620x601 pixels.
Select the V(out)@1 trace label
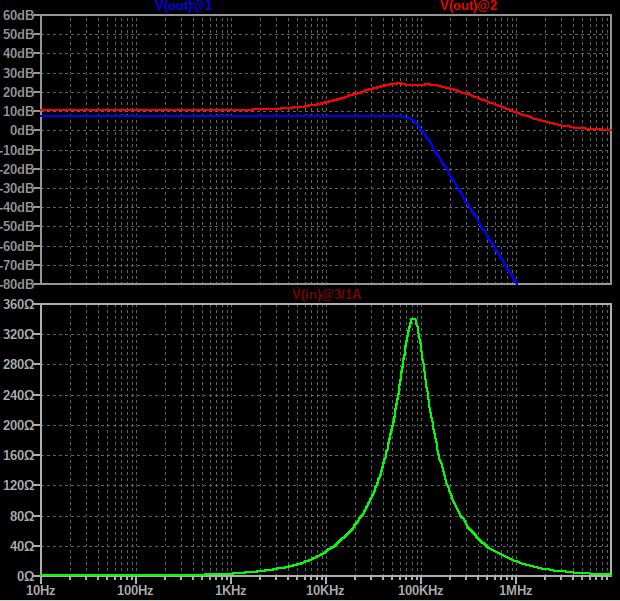pyautogui.click(x=183, y=6)
